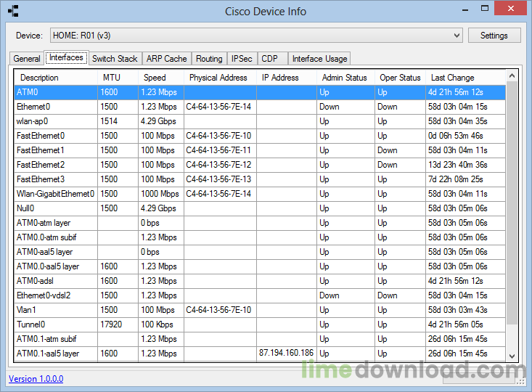Click the IP address 87.194.160.186 cell
The width and height of the screenshot is (532, 392).
pyautogui.click(x=287, y=353)
